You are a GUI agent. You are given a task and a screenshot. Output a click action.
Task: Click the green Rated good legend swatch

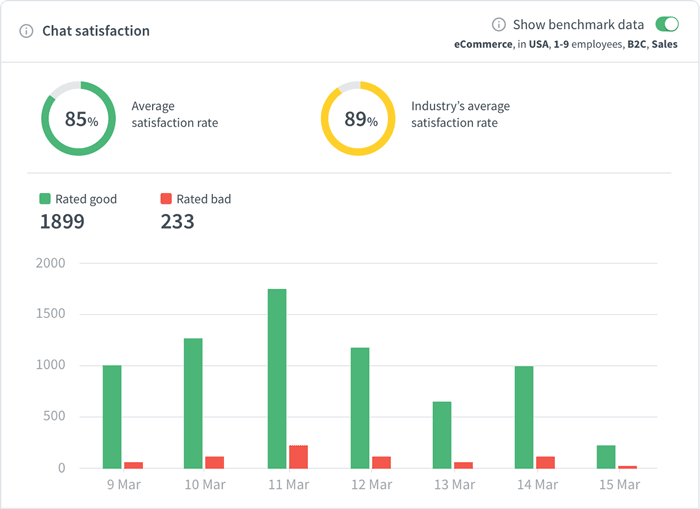[45, 199]
